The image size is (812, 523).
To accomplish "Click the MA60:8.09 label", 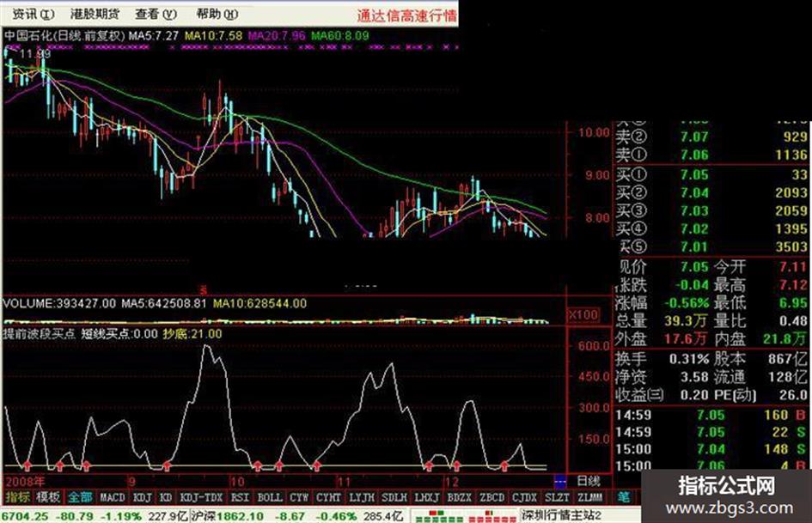I will pos(339,36).
